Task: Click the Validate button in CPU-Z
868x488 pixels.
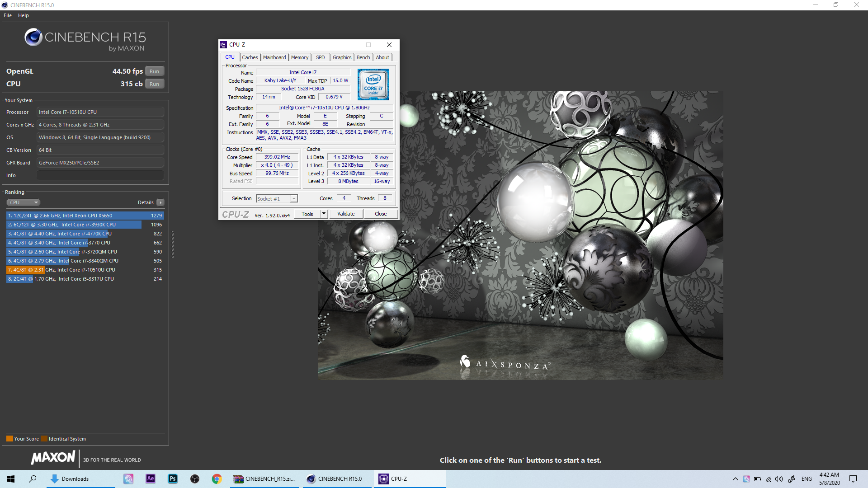Action: (x=346, y=214)
